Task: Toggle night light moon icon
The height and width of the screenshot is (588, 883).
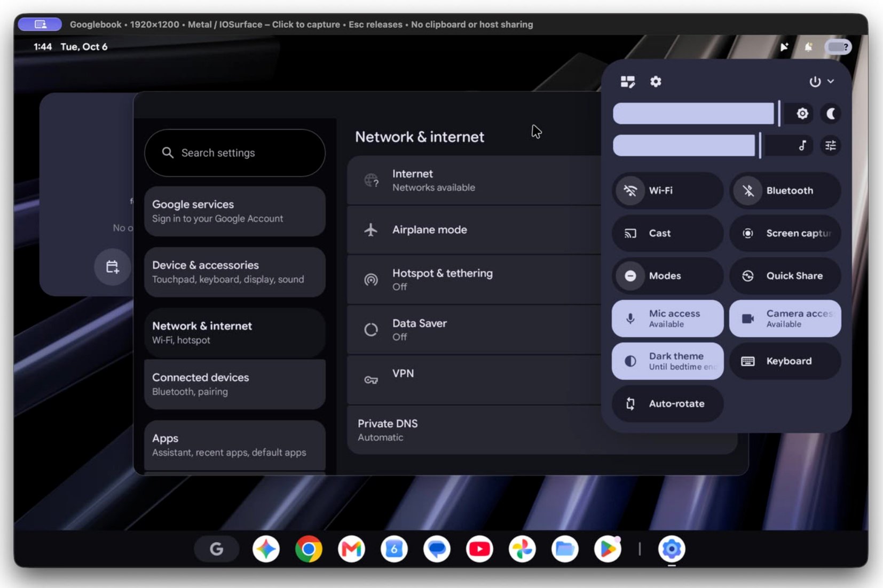Action: (831, 114)
